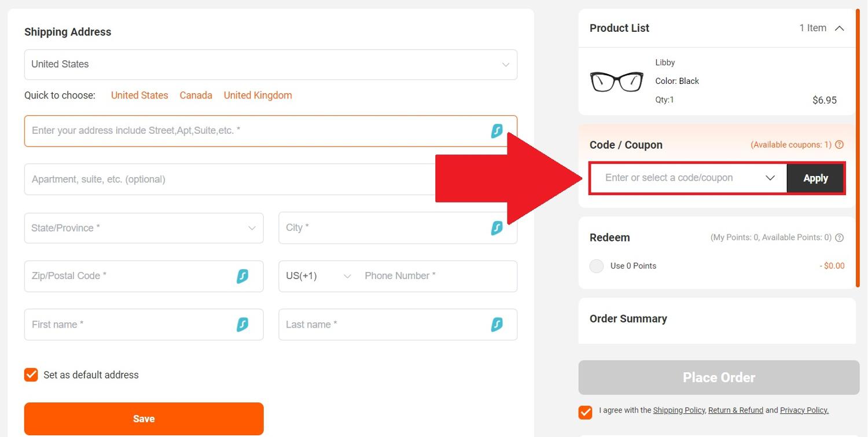
Task: Click the autofill icon in the street address field
Action: pyautogui.click(x=496, y=131)
